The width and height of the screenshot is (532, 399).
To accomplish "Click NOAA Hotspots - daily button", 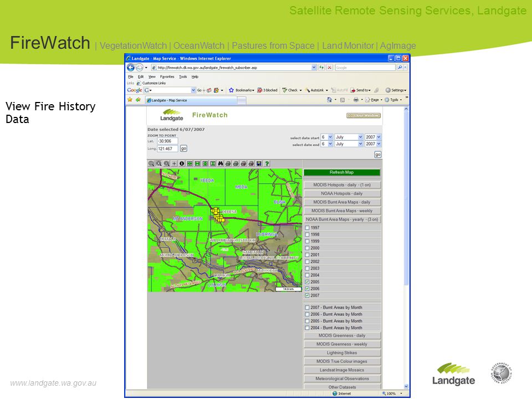I will coord(342,193).
